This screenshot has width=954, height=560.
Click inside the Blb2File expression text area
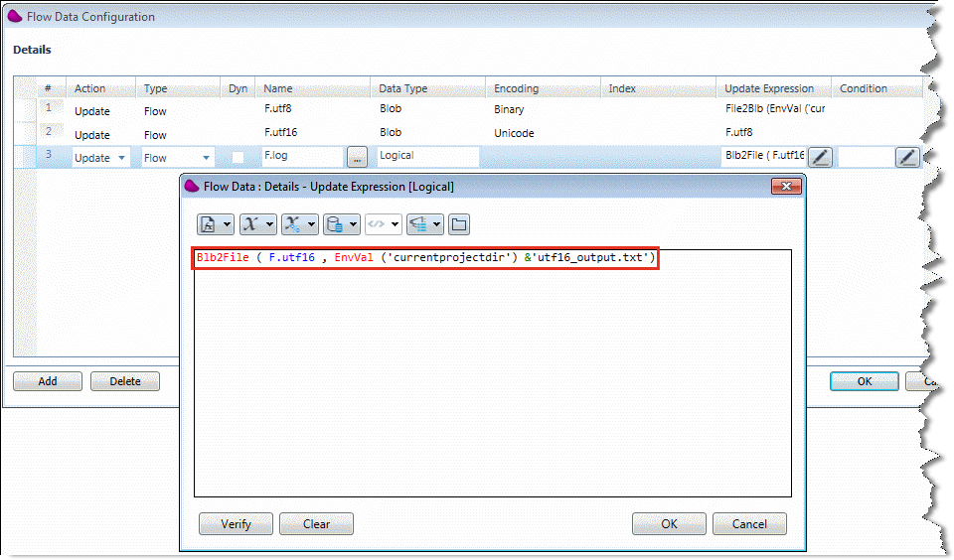492,377
